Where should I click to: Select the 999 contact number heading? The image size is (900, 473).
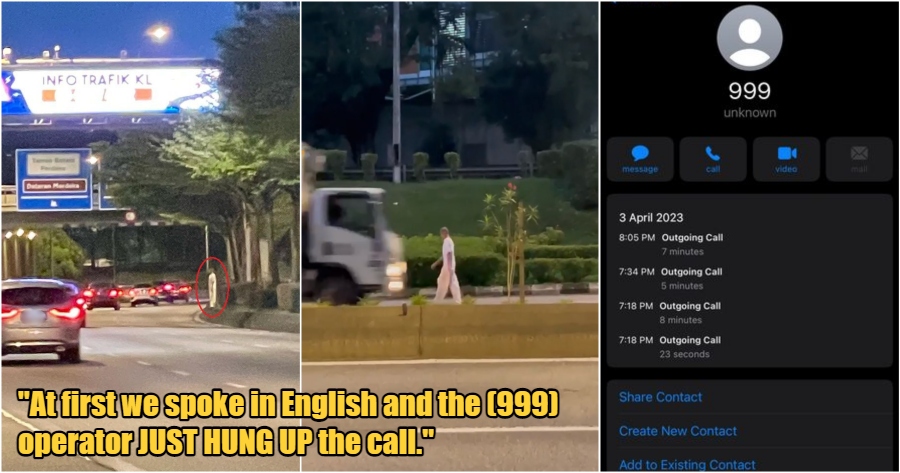coord(750,91)
